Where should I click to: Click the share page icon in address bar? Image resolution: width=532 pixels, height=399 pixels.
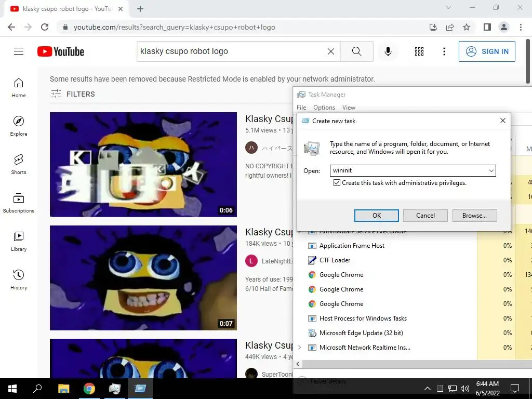click(450, 27)
